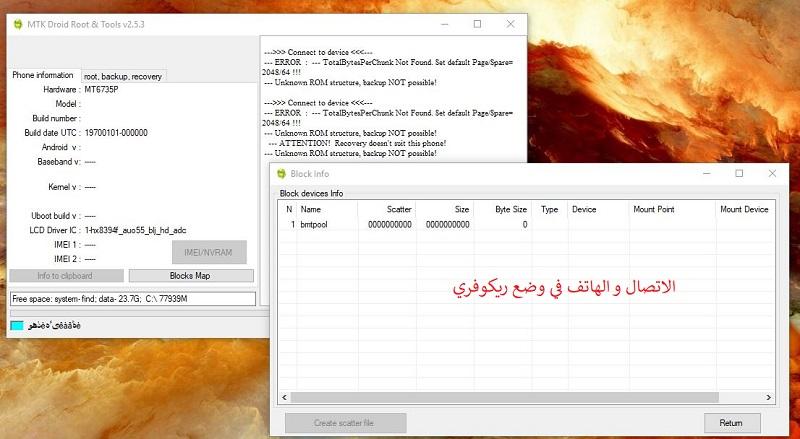Click the Size column header
Image resolution: width=800 pixels, height=439 pixels.
tap(445, 209)
